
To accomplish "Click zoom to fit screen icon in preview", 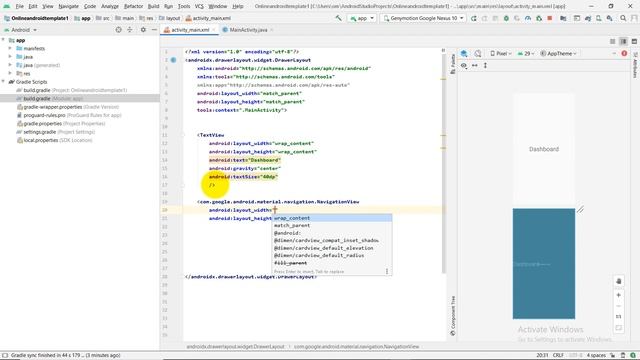I will pos(619,328).
